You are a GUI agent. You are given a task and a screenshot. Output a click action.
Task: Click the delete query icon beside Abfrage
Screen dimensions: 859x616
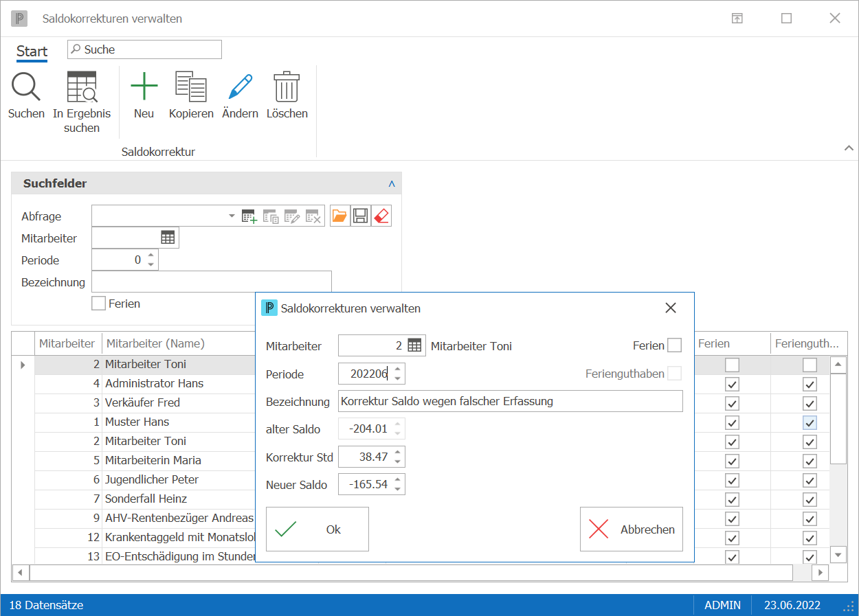point(313,216)
